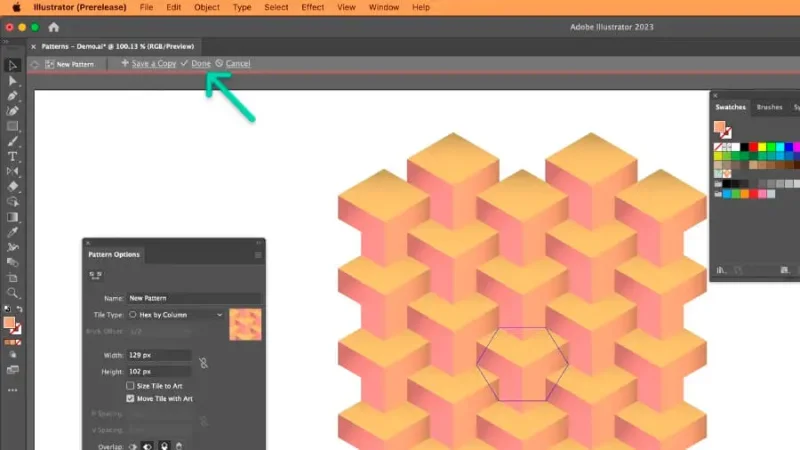Click Save a Copy link

coord(154,64)
